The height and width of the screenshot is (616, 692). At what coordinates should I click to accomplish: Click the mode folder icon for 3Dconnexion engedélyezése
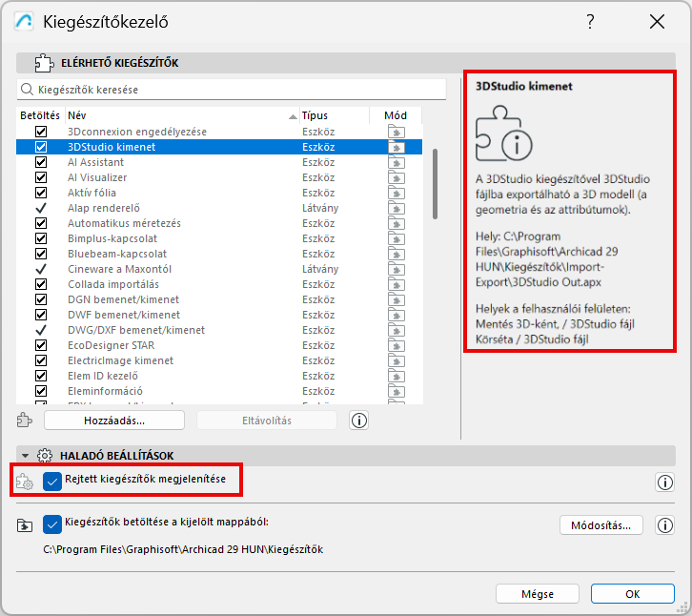pos(397,132)
